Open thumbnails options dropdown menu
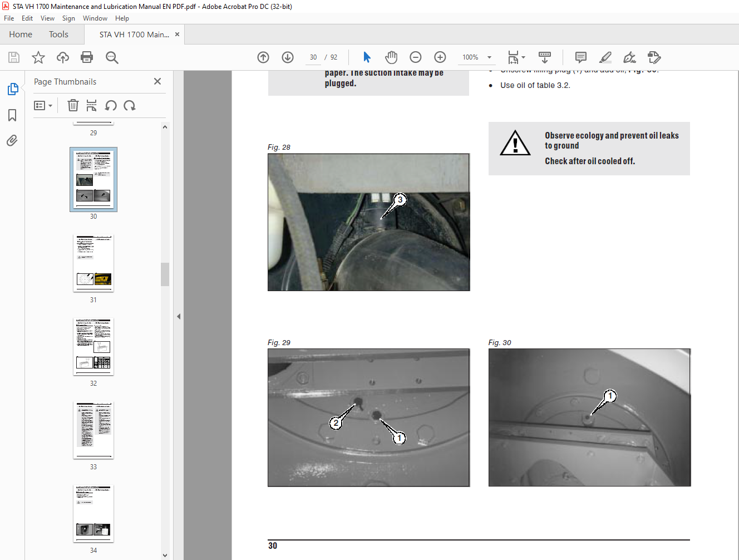Screen dimensions: 739x560 (x=43, y=105)
